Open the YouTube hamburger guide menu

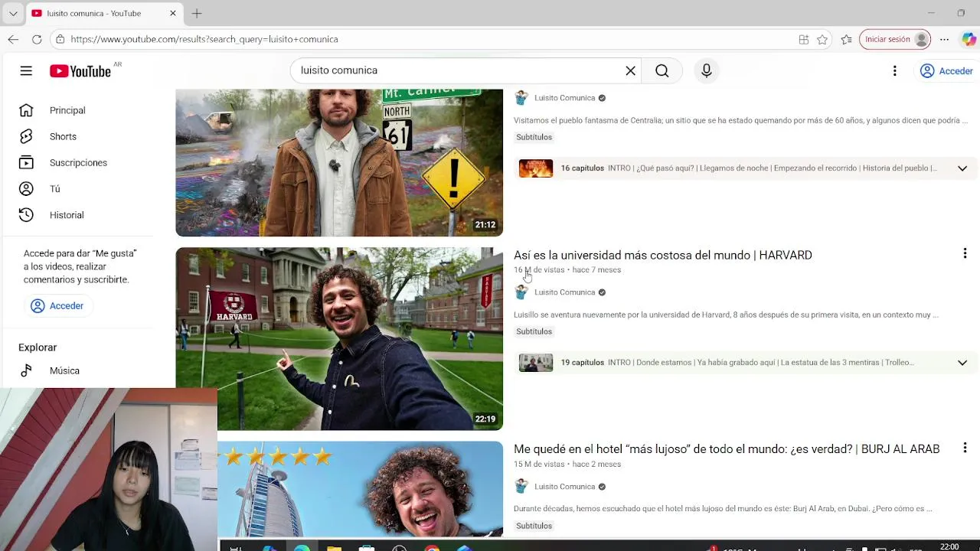coord(26,70)
